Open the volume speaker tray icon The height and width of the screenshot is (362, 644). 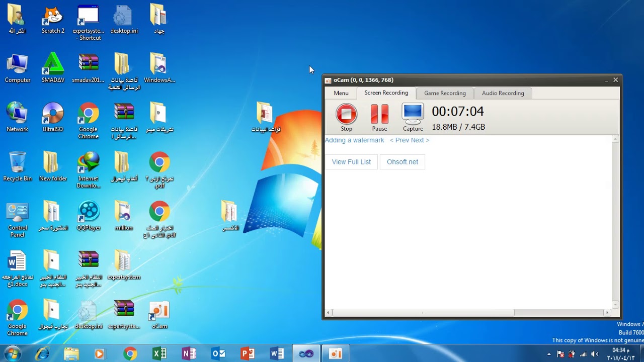click(595, 354)
